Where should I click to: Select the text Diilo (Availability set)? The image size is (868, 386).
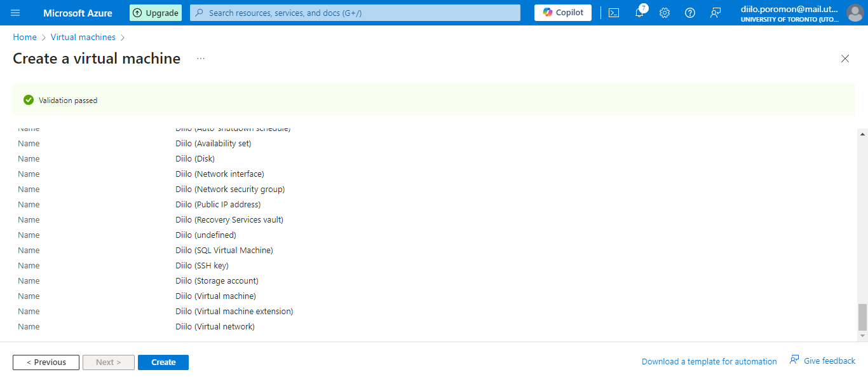pyautogui.click(x=214, y=144)
